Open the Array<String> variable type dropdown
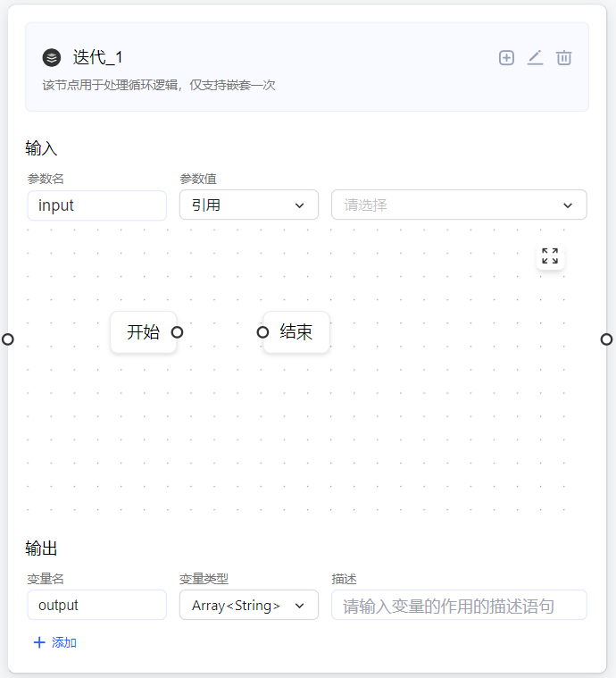This screenshot has width=616, height=678. coord(249,605)
